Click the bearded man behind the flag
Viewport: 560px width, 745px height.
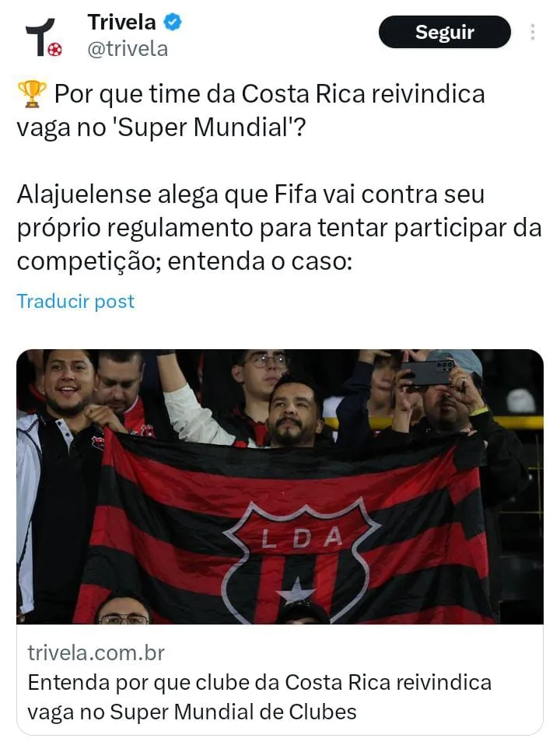point(292,412)
